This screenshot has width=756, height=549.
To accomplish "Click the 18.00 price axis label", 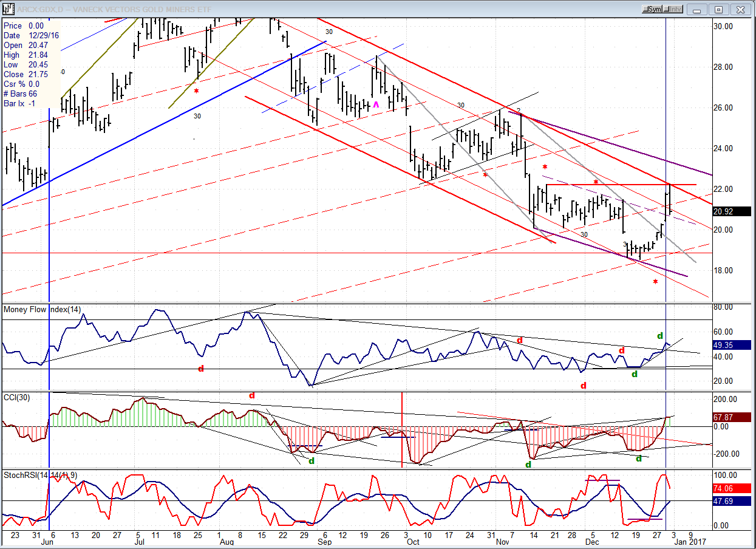I will (x=723, y=270).
